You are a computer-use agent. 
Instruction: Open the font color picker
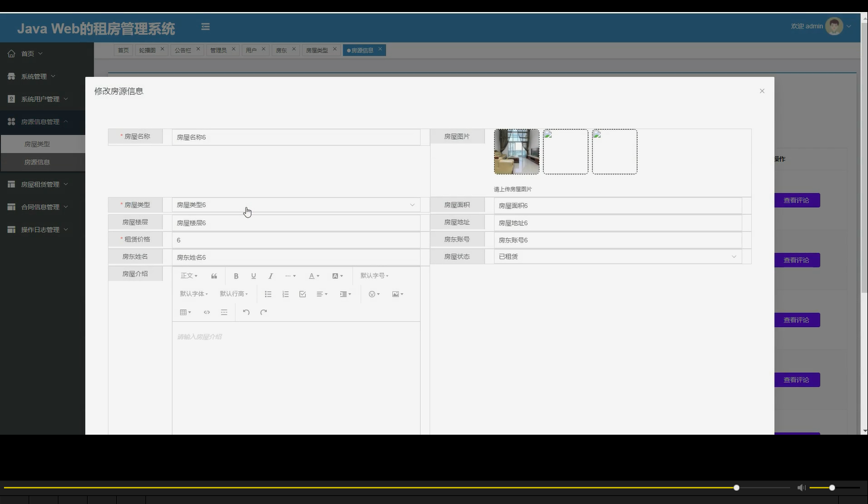(x=314, y=276)
